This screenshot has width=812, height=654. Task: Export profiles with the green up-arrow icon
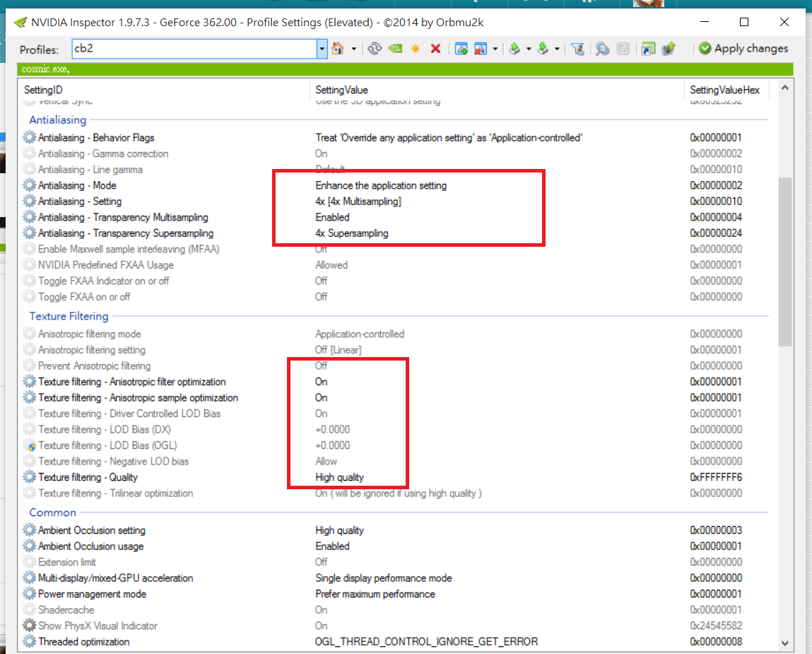click(514, 49)
